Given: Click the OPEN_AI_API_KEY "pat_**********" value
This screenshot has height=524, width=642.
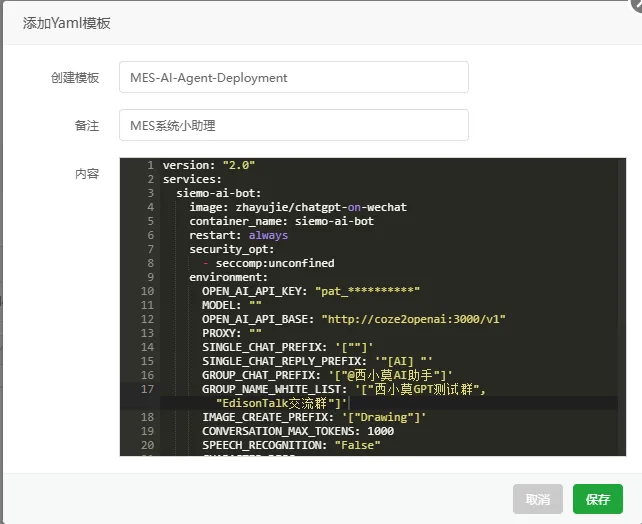Looking at the screenshot, I should (x=367, y=291).
